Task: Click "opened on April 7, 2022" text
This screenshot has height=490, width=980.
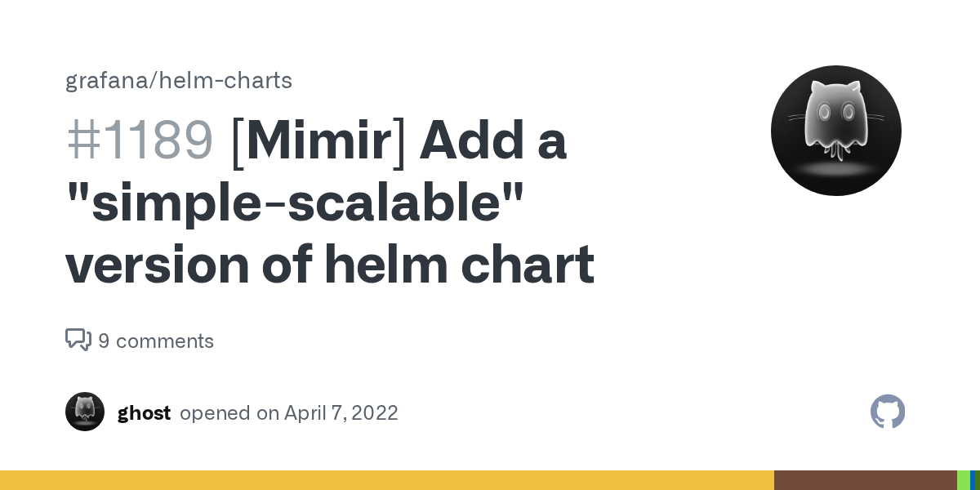Action: 289,412
